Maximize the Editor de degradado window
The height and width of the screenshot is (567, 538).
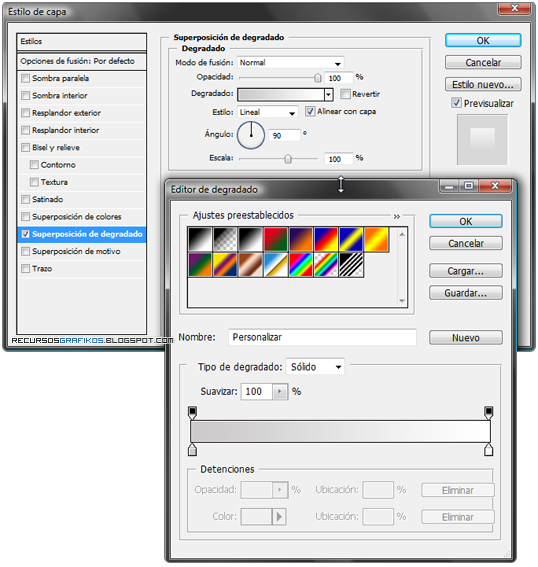(469, 186)
